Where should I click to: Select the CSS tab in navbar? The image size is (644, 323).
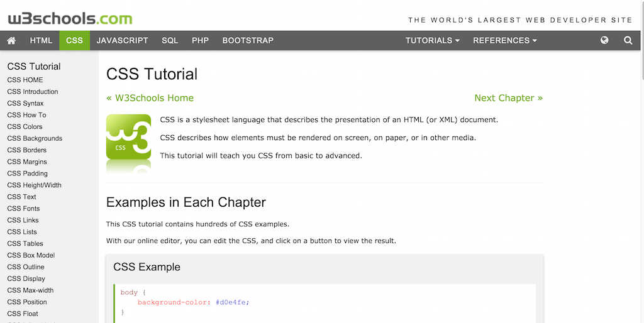point(74,40)
